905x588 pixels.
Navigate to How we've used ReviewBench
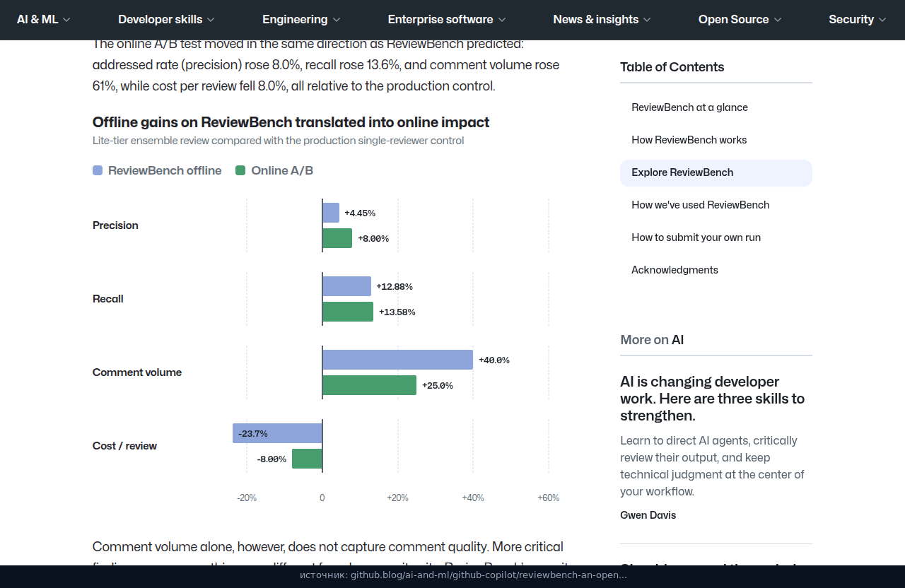click(x=701, y=205)
